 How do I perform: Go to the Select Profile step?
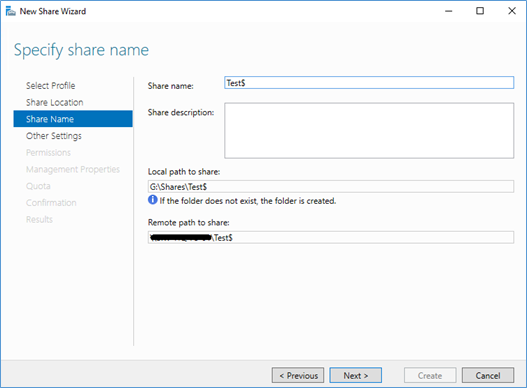[x=51, y=86]
